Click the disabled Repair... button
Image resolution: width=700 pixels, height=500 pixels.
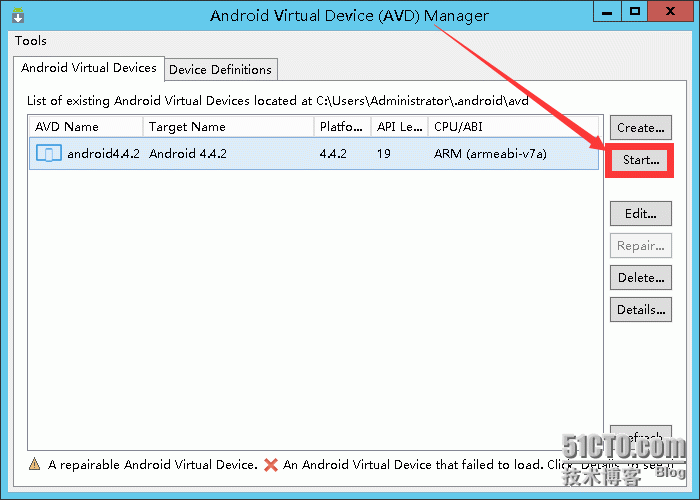tap(641, 246)
